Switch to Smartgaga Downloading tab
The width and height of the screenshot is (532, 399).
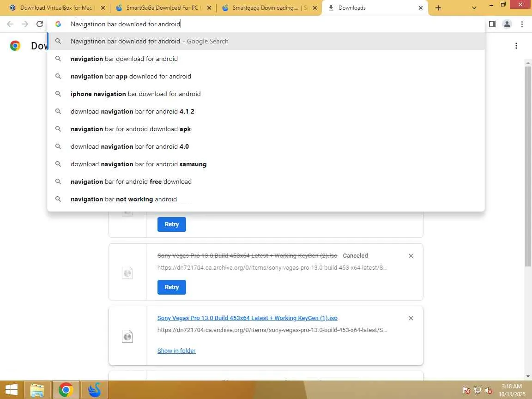pos(270,8)
